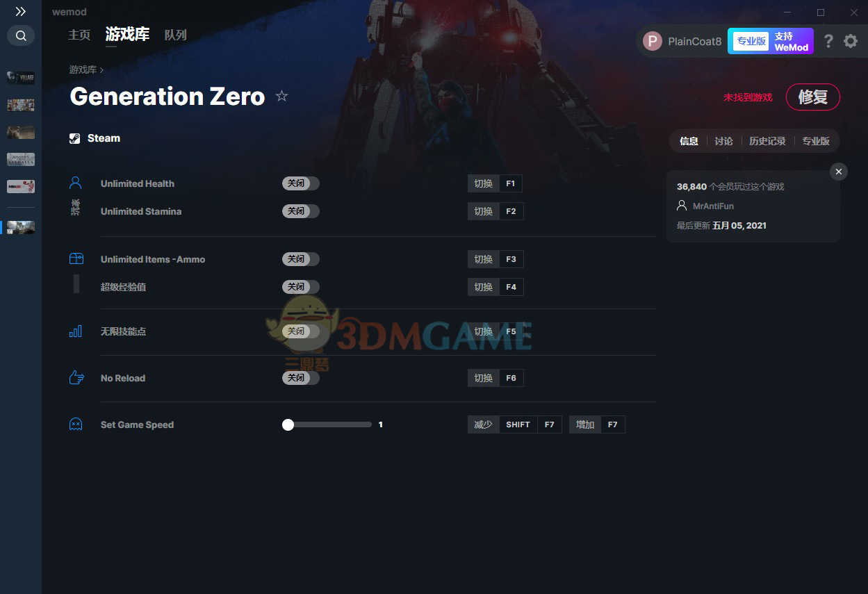Switch to the 游戏库 tab
Screen dimensions: 868x594
pos(127,34)
